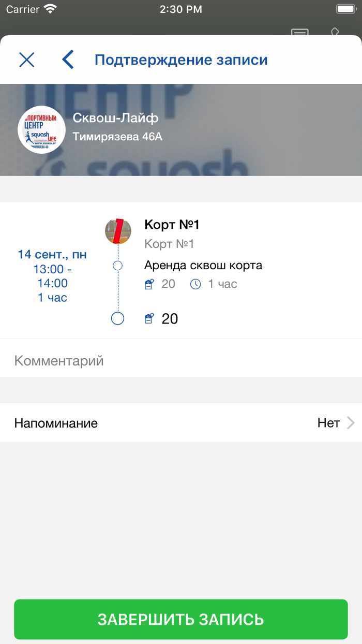
Task: Close the booking confirmation with the X icon
Action: pos(27,60)
